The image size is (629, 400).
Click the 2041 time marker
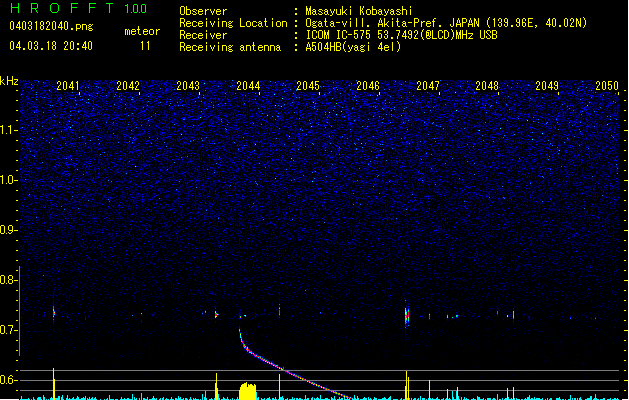[x=68, y=86]
